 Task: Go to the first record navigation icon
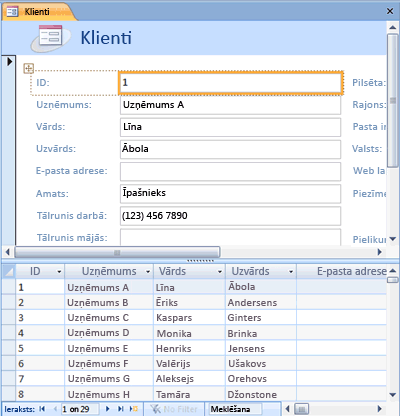click(x=42, y=409)
